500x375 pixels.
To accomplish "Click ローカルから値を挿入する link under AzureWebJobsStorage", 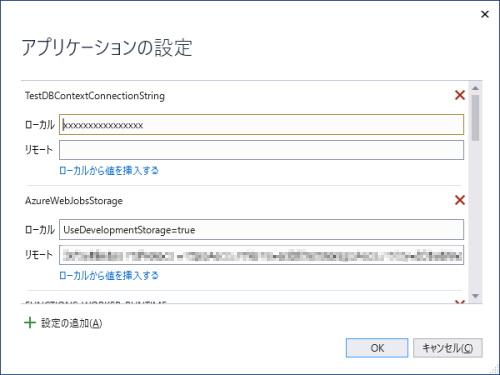I will [109, 276].
